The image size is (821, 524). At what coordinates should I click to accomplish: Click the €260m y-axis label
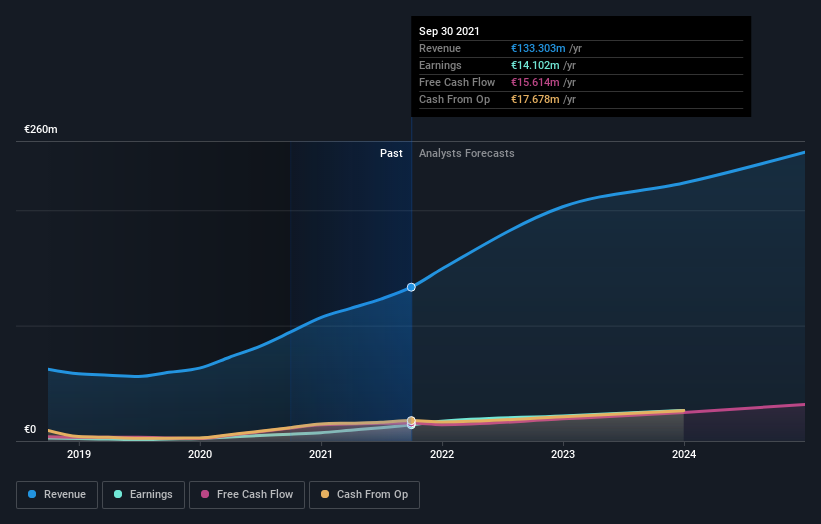[x=41, y=129]
